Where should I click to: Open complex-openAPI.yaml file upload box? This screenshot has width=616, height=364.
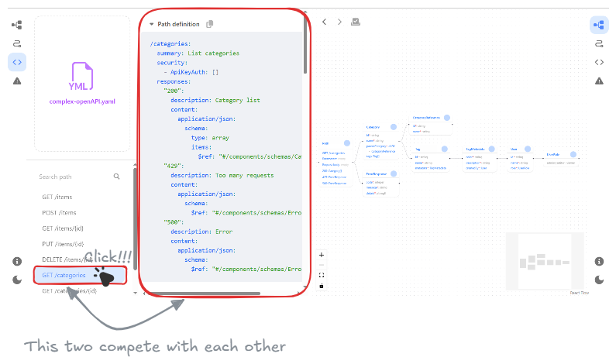pyautogui.click(x=81, y=83)
